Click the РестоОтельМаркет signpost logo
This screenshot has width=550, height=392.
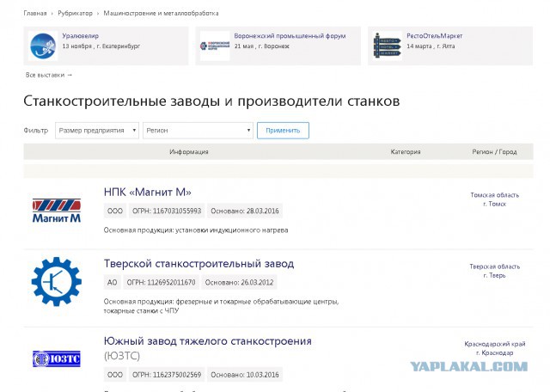[x=387, y=46]
